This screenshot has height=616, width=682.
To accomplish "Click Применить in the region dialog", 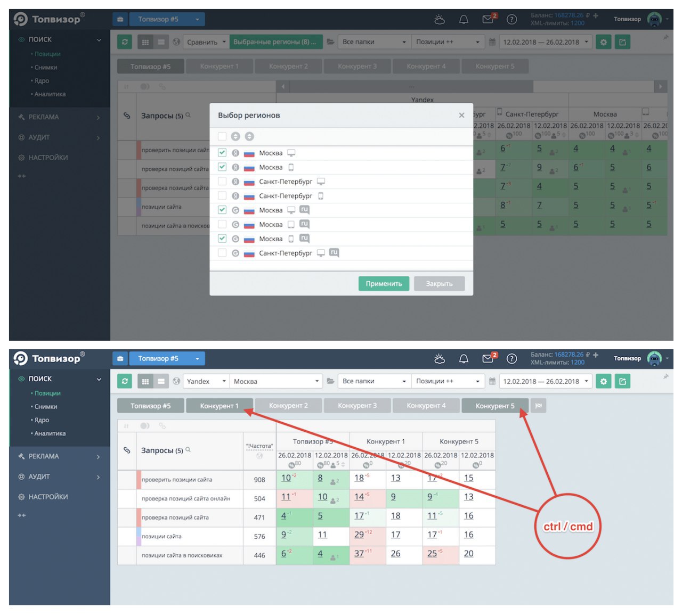I will tap(384, 284).
